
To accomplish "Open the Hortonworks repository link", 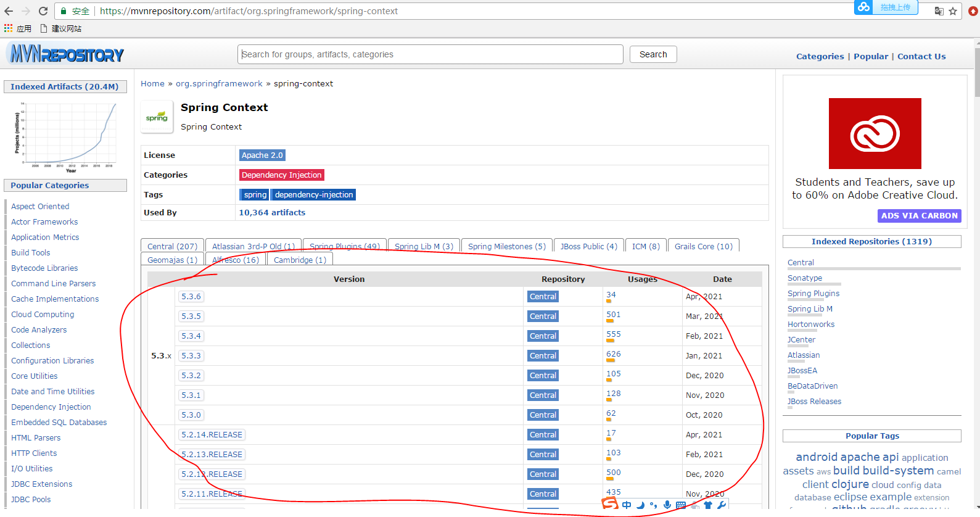I will click(x=811, y=324).
